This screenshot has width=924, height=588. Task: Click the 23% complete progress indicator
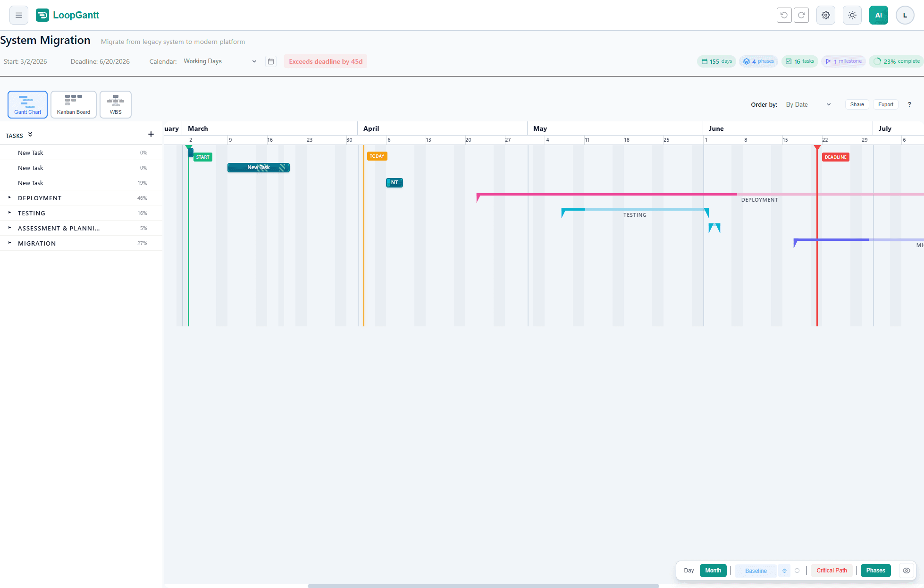click(x=896, y=61)
